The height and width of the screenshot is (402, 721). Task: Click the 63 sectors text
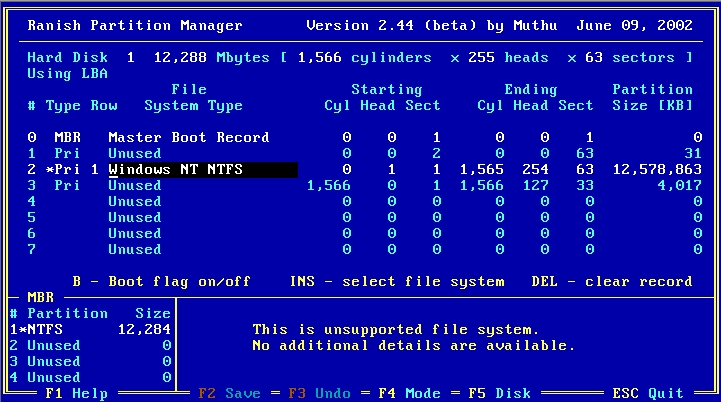(x=630, y=58)
